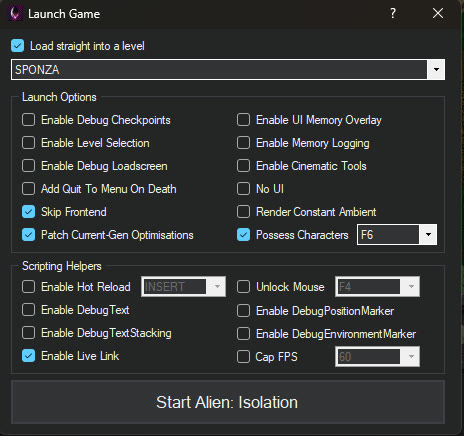Check Enable Hot Reload
The image size is (464, 436).
point(28,287)
